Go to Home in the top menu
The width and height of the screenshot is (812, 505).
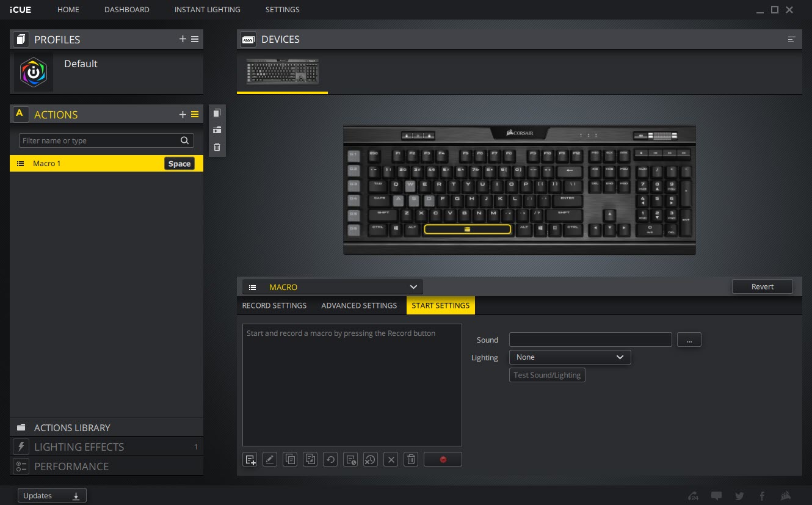pyautogui.click(x=68, y=10)
